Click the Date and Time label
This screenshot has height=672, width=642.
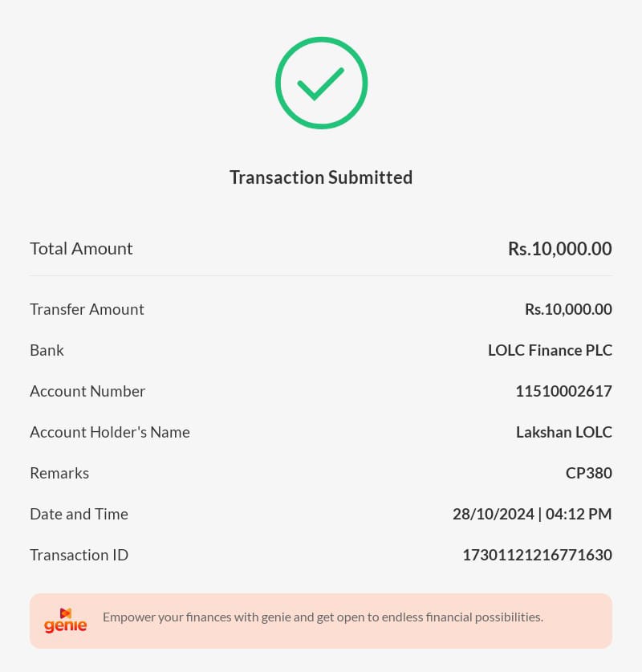[79, 515]
